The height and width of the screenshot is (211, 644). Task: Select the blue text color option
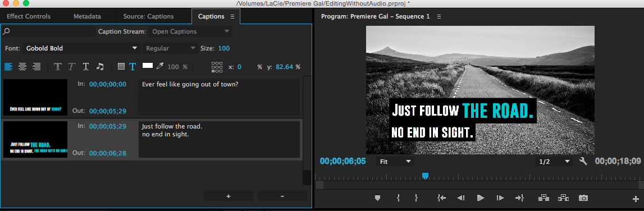click(133, 67)
